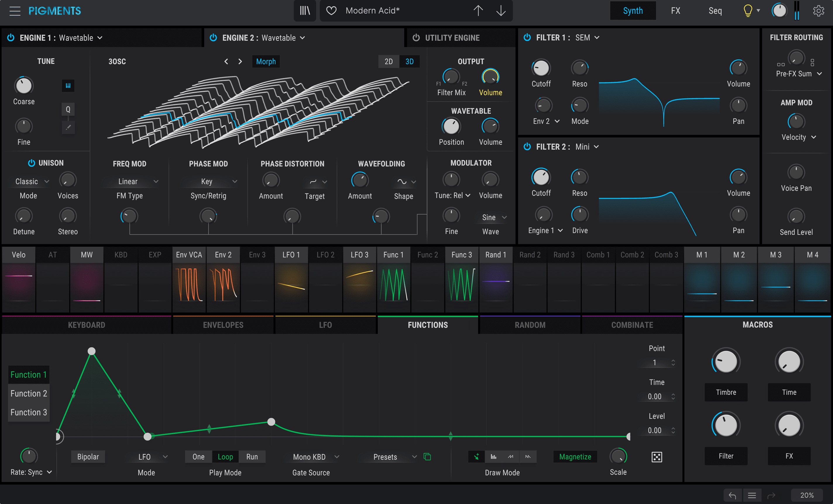
Task: Open Filter 2 Mini type dropdown
Action: pyautogui.click(x=587, y=147)
